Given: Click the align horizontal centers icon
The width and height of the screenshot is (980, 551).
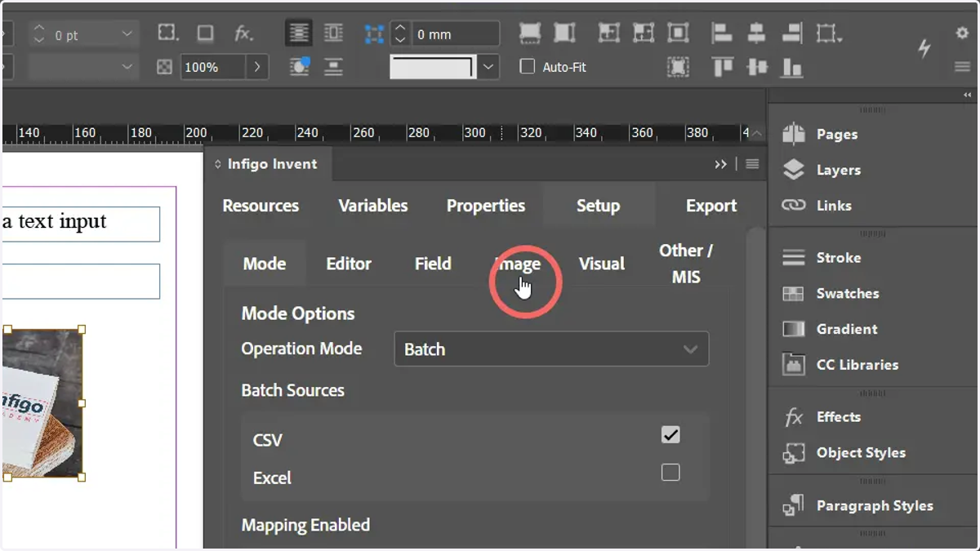Looking at the screenshot, I should [x=756, y=33].
